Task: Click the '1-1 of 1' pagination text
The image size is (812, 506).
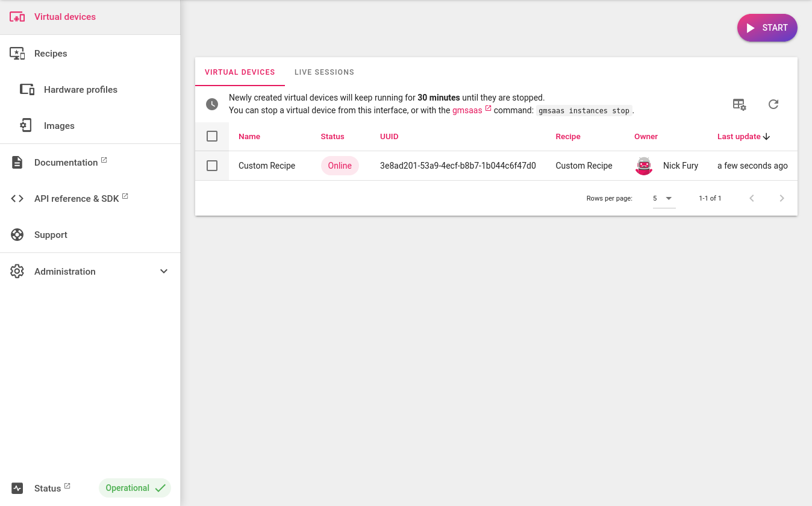Action: pos(710,198)
